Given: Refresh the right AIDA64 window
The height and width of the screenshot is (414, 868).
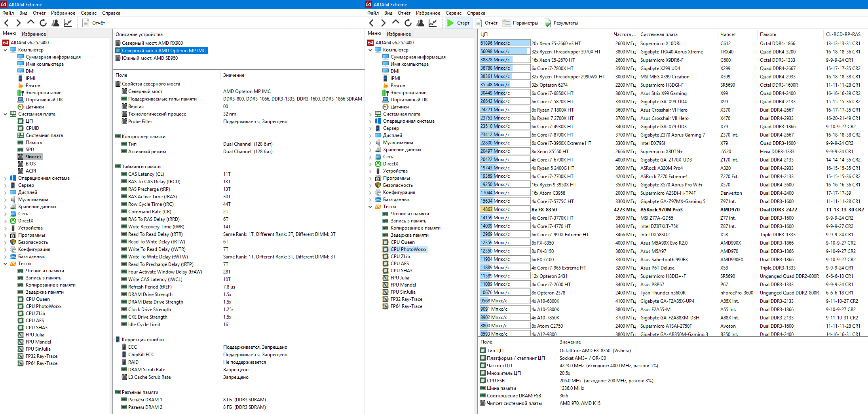Looking at the screenshot, I should pyautogui.click(x=408, y=23).
